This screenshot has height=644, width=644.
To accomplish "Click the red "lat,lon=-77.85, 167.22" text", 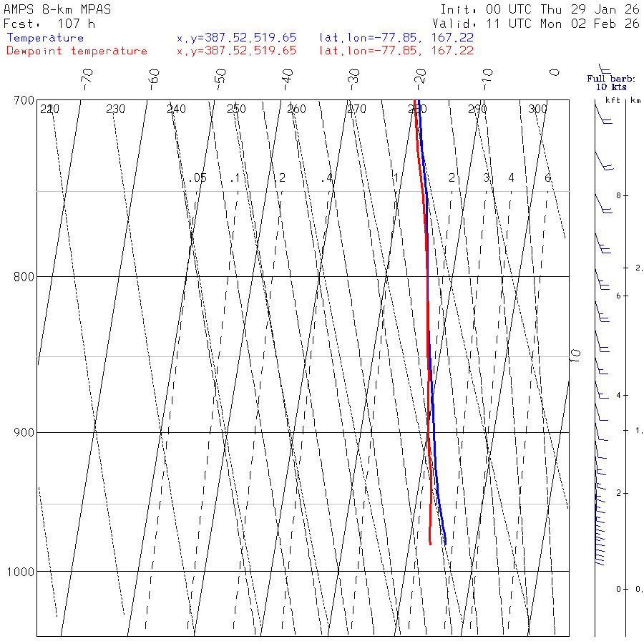I will click(396, 51).
